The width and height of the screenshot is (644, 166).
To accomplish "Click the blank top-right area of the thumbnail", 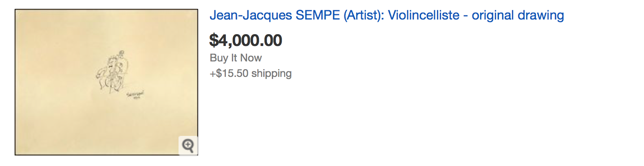I will [x=171, y=28].
